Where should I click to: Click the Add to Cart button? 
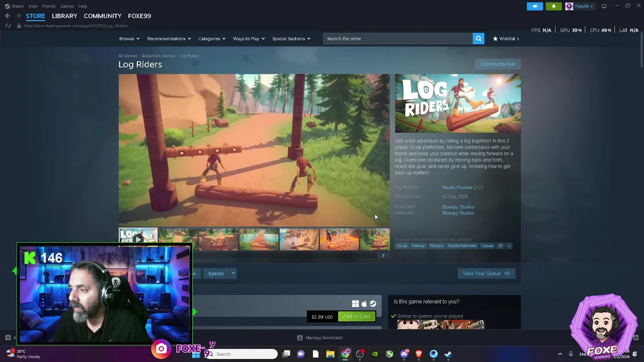click(356, 316)
